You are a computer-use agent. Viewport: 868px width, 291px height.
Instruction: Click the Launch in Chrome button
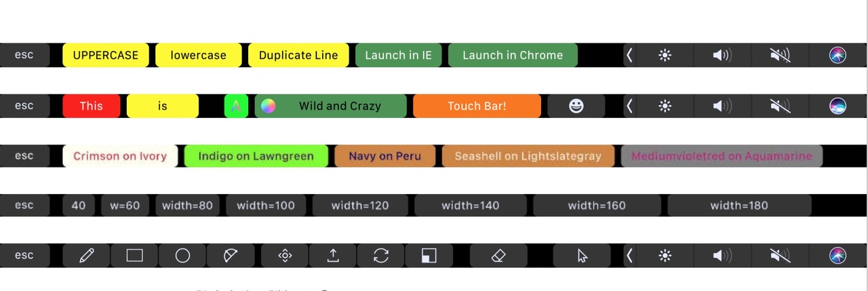tap(513, 56)
